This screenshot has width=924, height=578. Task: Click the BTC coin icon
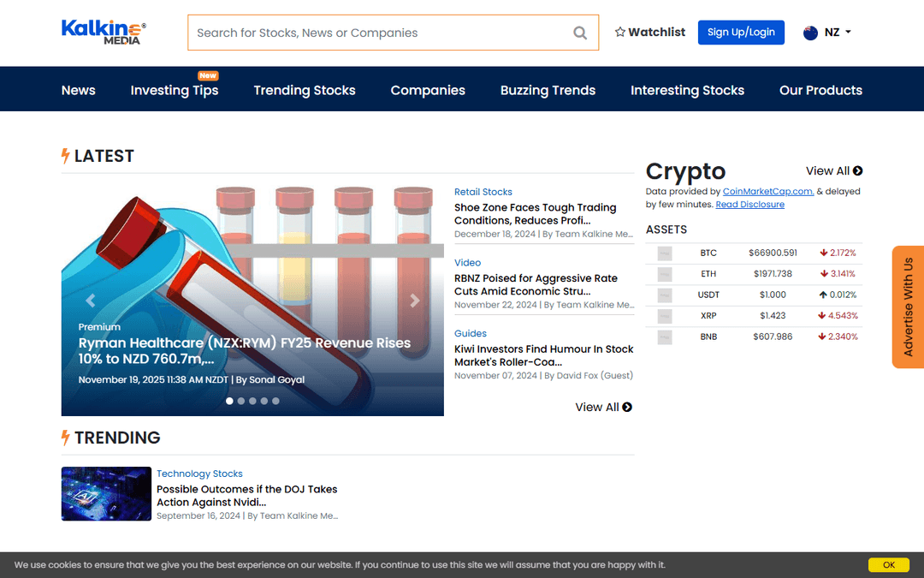[665, 253]
